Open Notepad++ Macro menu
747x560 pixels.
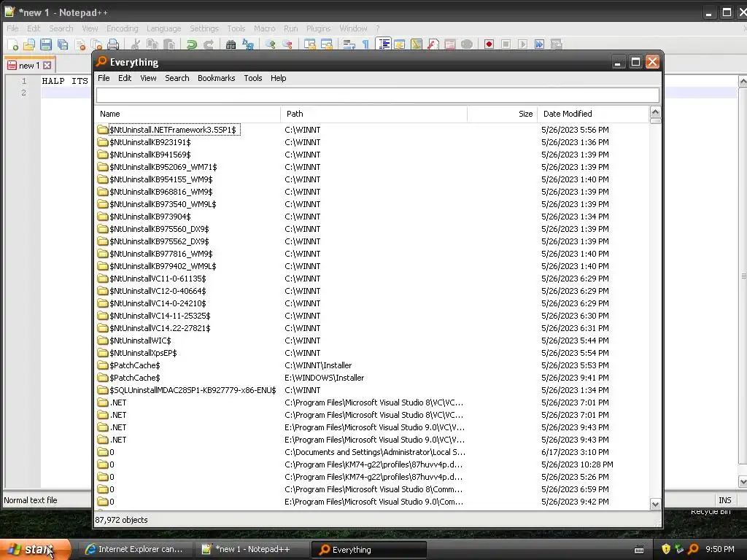click(264, 28)
